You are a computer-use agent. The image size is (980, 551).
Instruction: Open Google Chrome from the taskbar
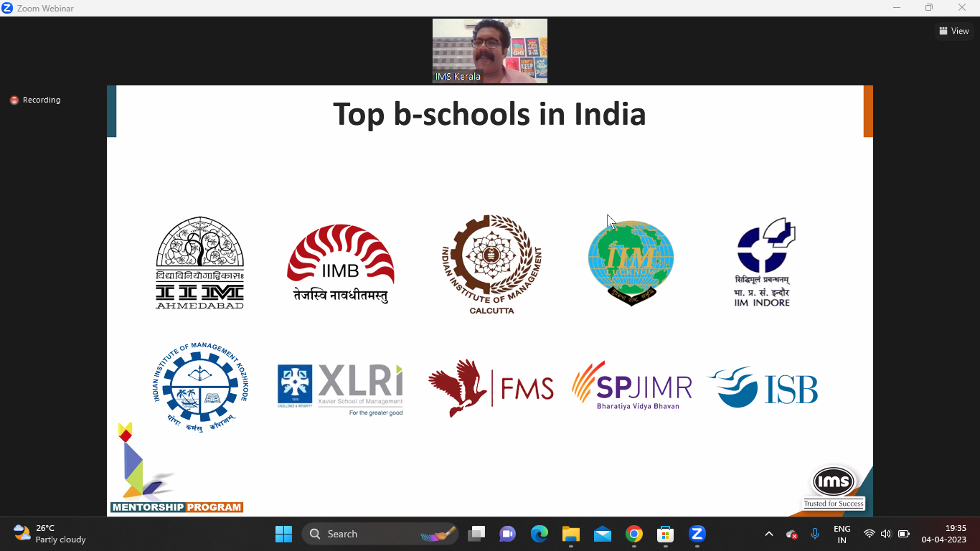633,534
